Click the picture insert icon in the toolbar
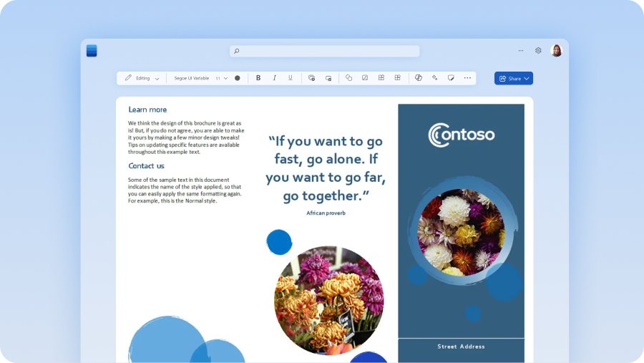Image resolution: width=644 pixels, height=363 pixels. pyautogui.click(x=365, y=78)
